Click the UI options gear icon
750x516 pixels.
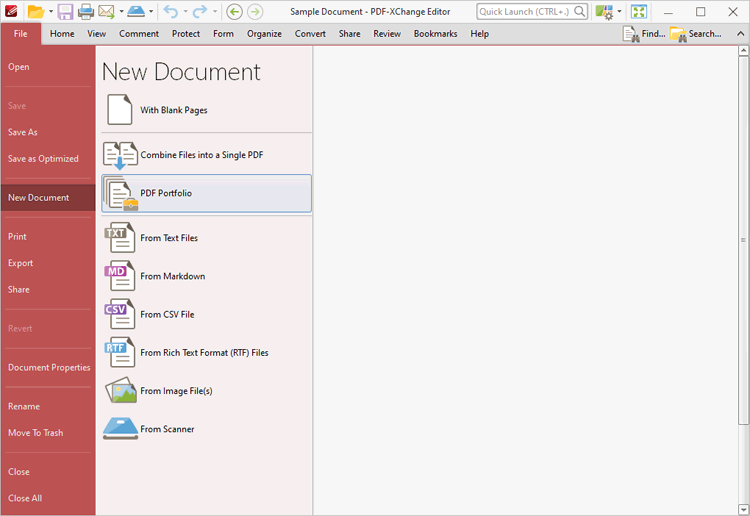(x=604, y=11)
